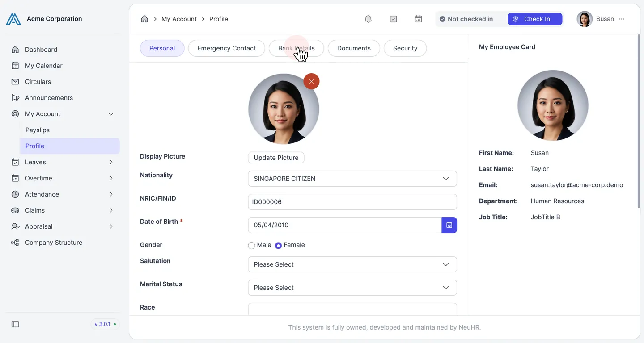Viewport: 644px width, 343px height.
Task: Click the Not checked in status label
Action: point(466,19)
